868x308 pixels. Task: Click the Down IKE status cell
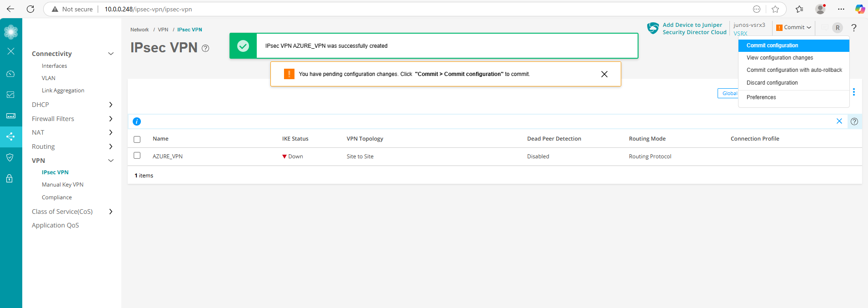[x=293, y=157]
